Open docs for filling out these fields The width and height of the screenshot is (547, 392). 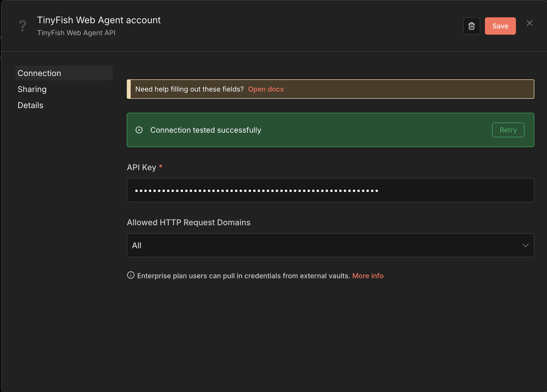266,89
